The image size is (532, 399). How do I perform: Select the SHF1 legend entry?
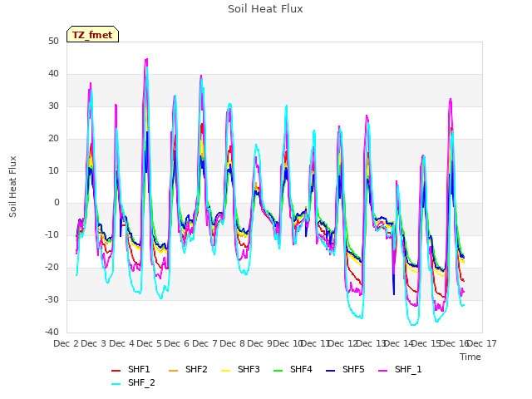pos(131,369)
